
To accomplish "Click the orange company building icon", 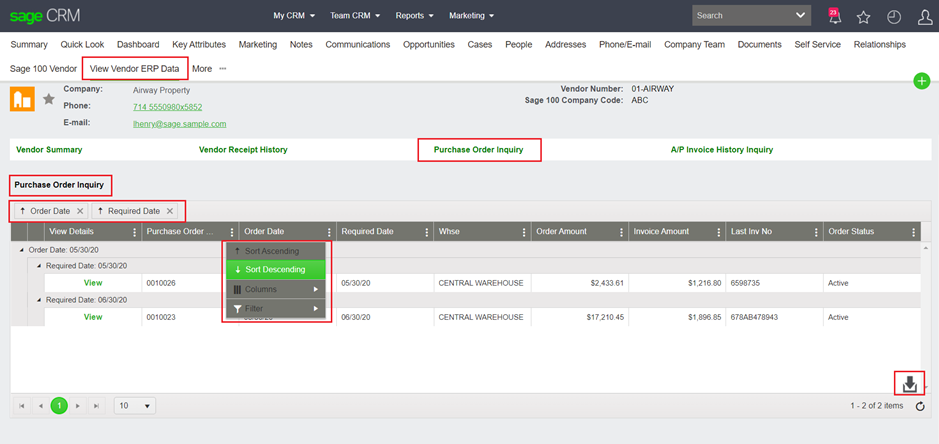I will coord(22,99).
